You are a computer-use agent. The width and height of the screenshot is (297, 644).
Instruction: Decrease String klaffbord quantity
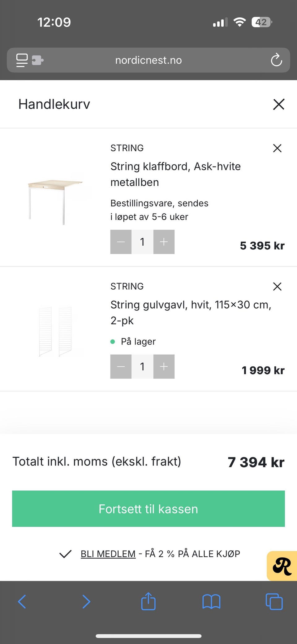121,242
